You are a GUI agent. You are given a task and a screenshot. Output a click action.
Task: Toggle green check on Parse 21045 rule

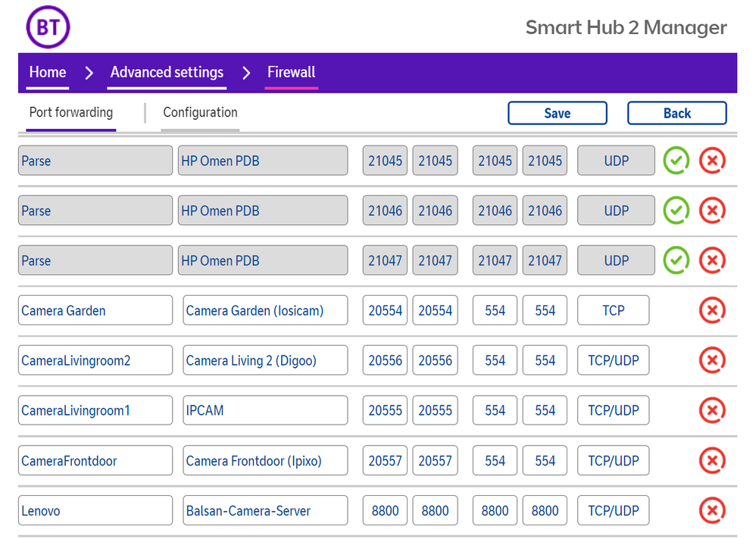pyautogui.click(x=676, y=161)
